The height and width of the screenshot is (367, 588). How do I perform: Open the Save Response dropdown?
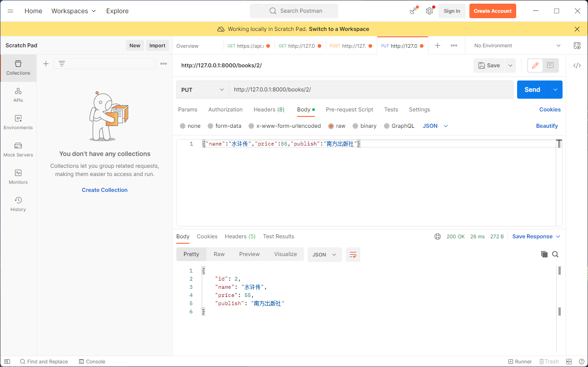[x=536, y=236]
